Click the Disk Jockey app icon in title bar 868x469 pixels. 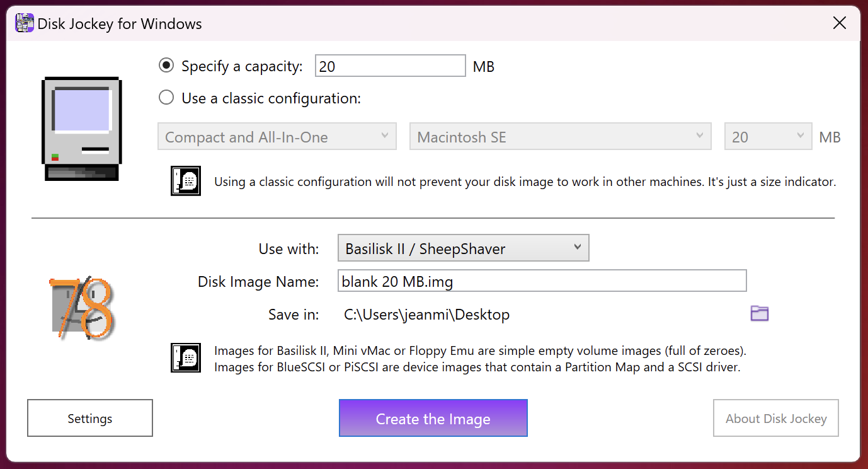coord(25,24)
